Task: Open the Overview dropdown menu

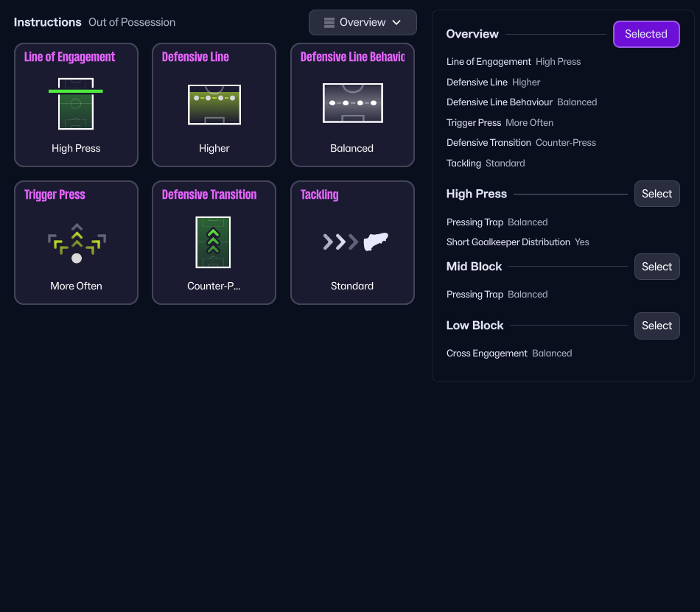Action: click(363, 23)
